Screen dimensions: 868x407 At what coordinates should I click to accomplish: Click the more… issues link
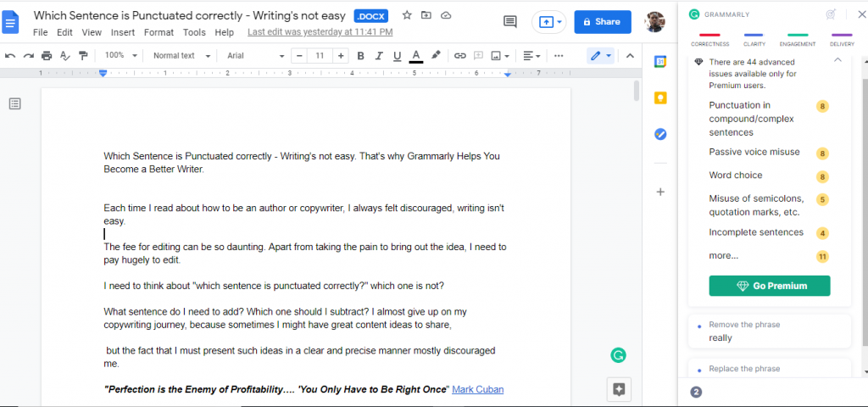(724, 256)
